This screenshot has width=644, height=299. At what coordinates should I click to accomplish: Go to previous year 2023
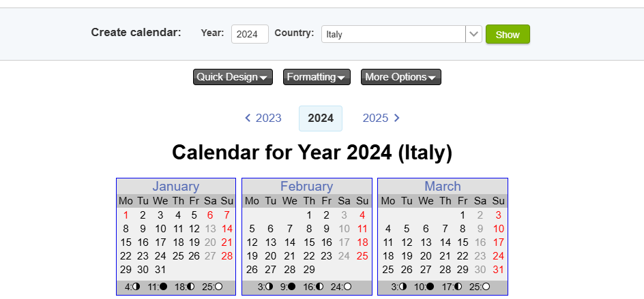[263, 118]
